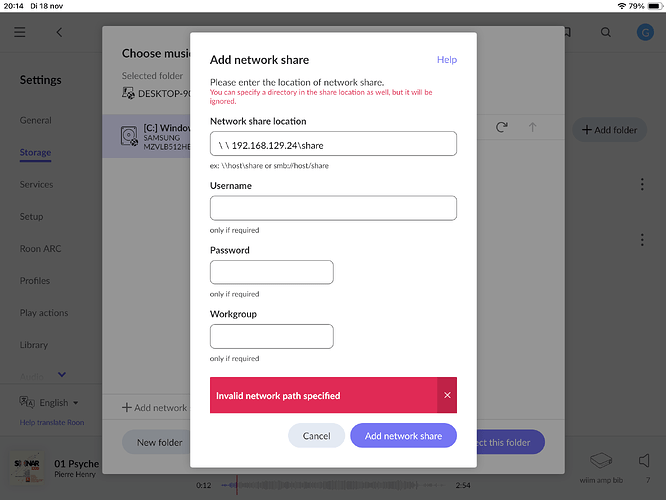Expand the settings sidebar chevron below Library
This screenshot has width=666, height=500.
pyautogui.click(x=62, y=375)
